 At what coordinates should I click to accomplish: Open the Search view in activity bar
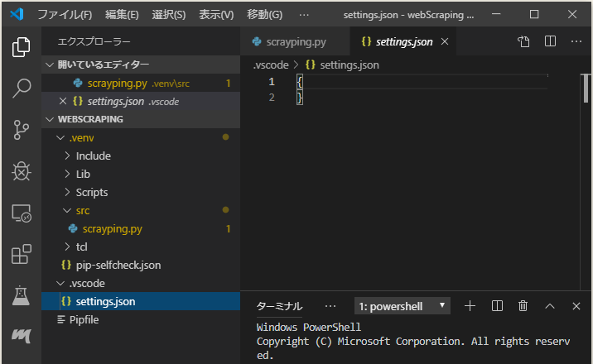[22, 89]
